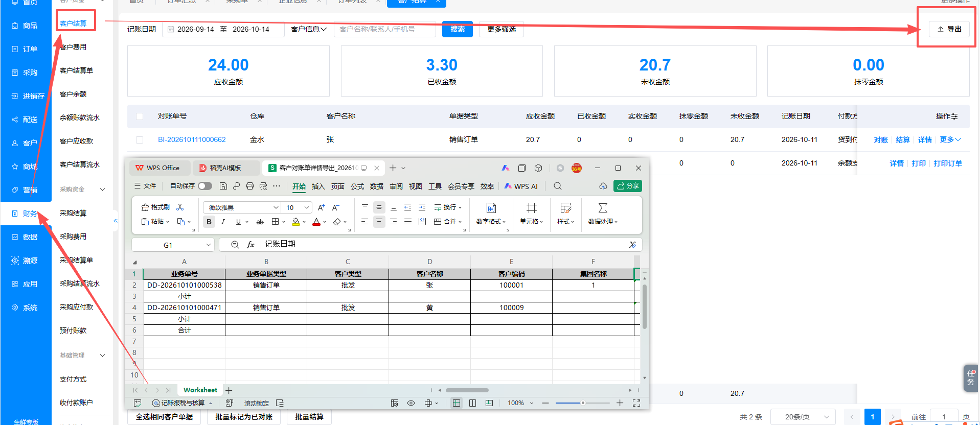Screen dimensions: 980x425
Task: Open the Formula (公式) ribbon tab
Action: (x=357, y=186)
